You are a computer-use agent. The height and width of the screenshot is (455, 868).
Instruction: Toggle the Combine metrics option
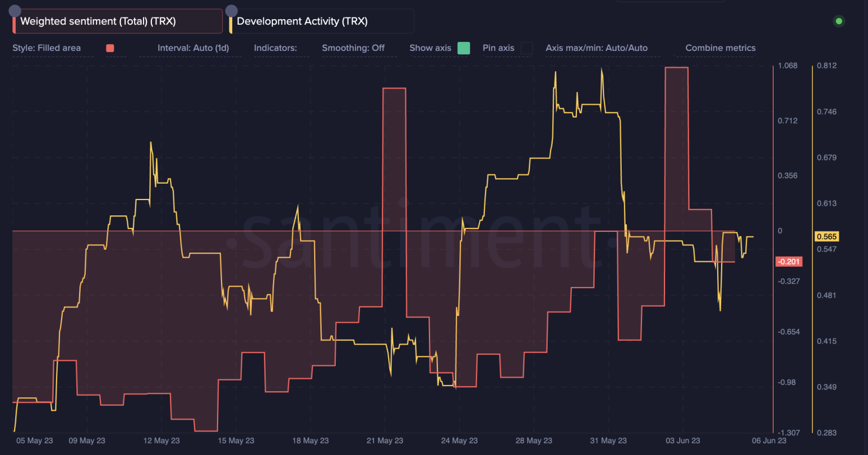pos(721,48)
